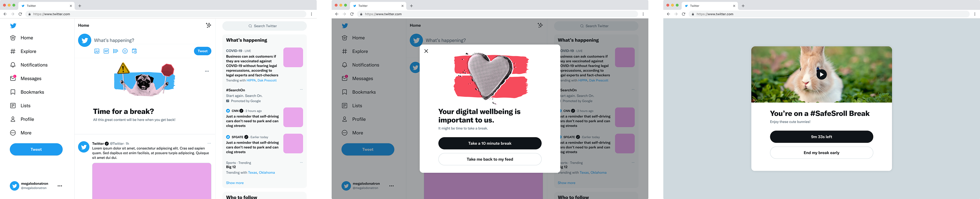
Task: Click Take a 10 minute break button
Action: pyautogui.click(x=490, y=143)
